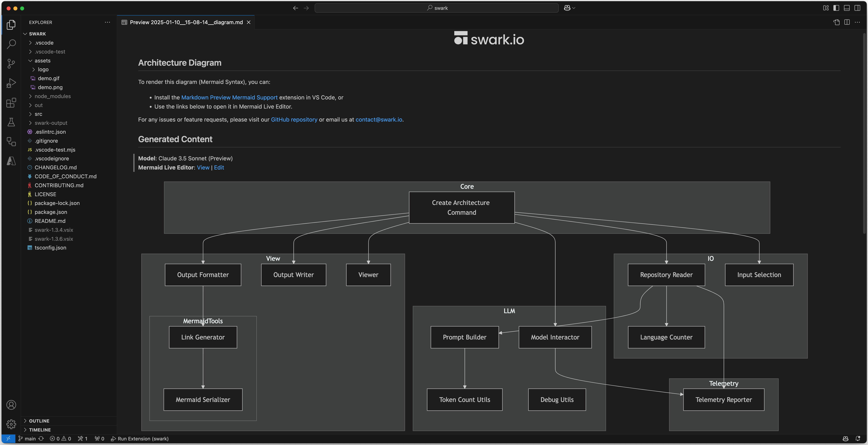Click the remote window indicator in status bar

(x=8, y=439)
